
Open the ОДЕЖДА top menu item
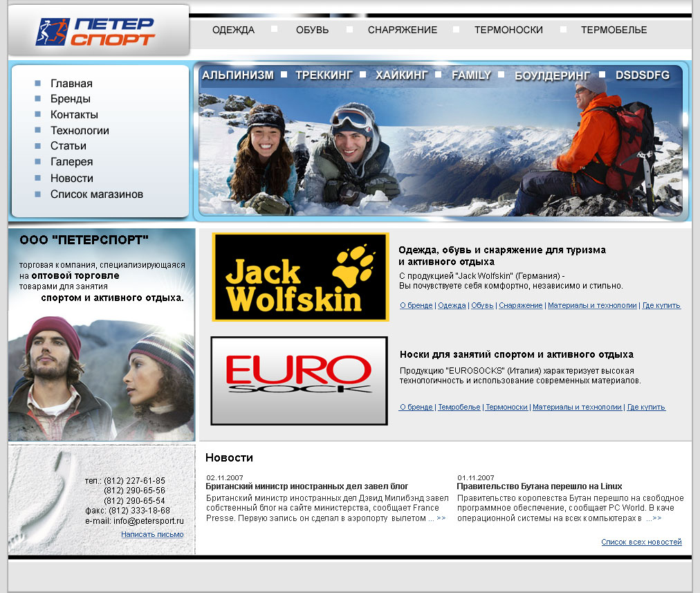(234, 30)
